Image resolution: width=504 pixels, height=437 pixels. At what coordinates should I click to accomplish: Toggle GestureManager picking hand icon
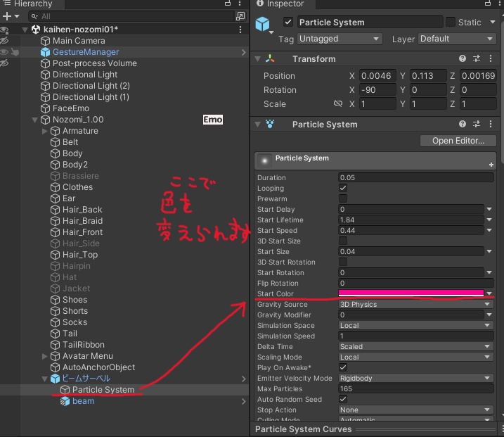[15, 52]
